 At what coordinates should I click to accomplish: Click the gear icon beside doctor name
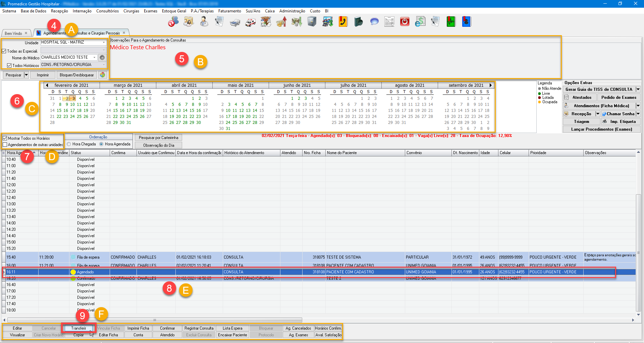[102, 58]
